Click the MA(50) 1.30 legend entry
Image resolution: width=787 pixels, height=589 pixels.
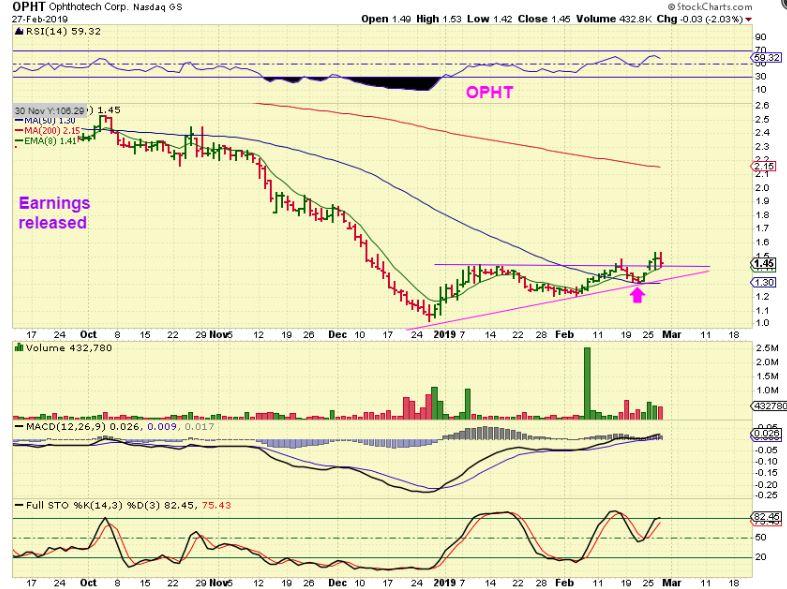point(45,120)
